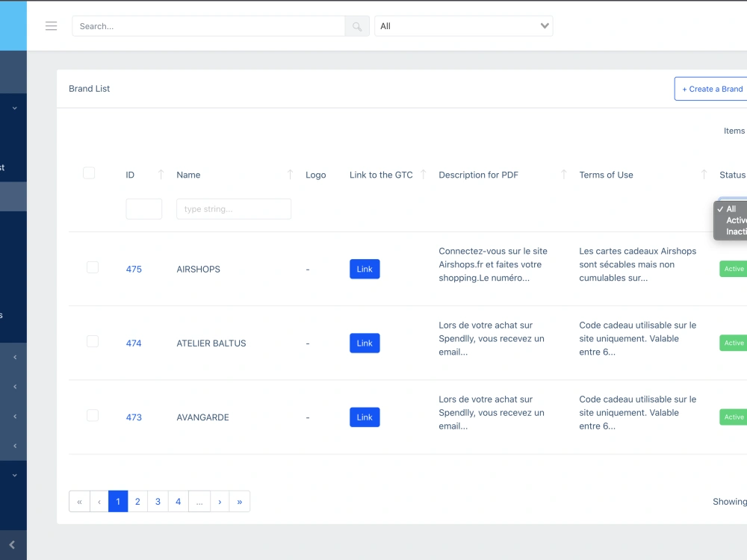Open brand ID 473

click(134, 417)
